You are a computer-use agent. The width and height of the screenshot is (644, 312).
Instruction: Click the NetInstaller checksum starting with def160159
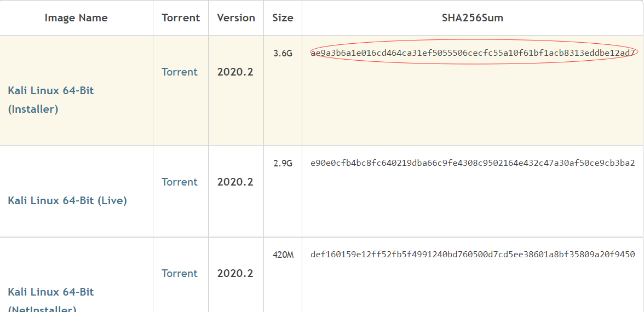[x=473, y=255]
